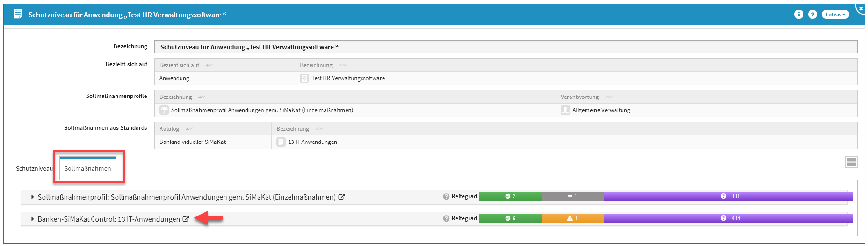
Task: Expand the Sollmaßnahmenprofil Anwendungen row
Action: 32,197
